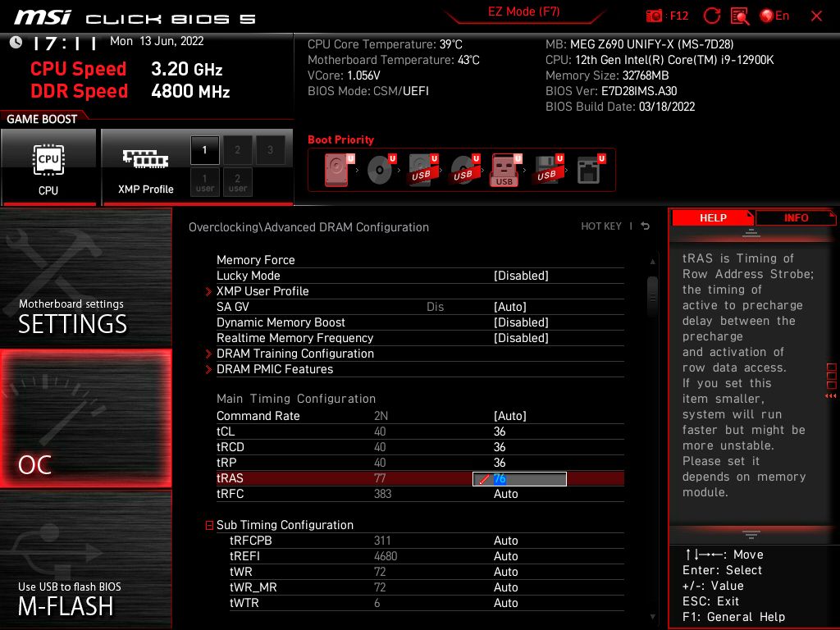The image size is (840, 630).
Task: Switch to the INFO tab
Action: click(x=796, y=217)
